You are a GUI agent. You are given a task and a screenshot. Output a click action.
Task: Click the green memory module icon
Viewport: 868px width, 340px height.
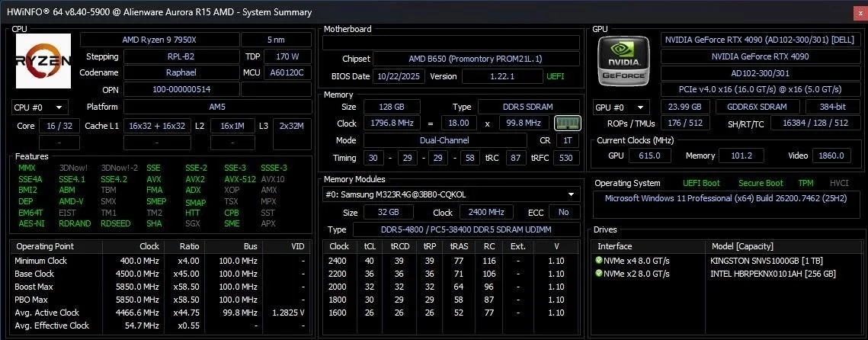[x=568, y=123]
